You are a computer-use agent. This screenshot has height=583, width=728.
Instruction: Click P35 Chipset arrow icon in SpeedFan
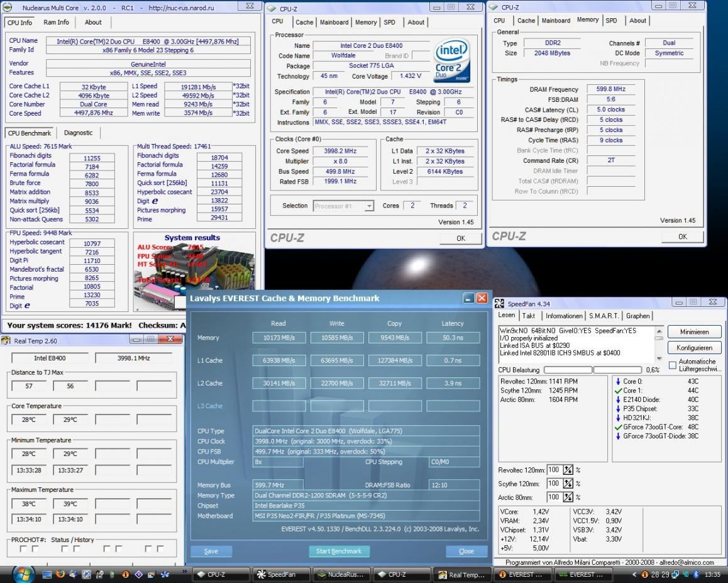[618, 409]
